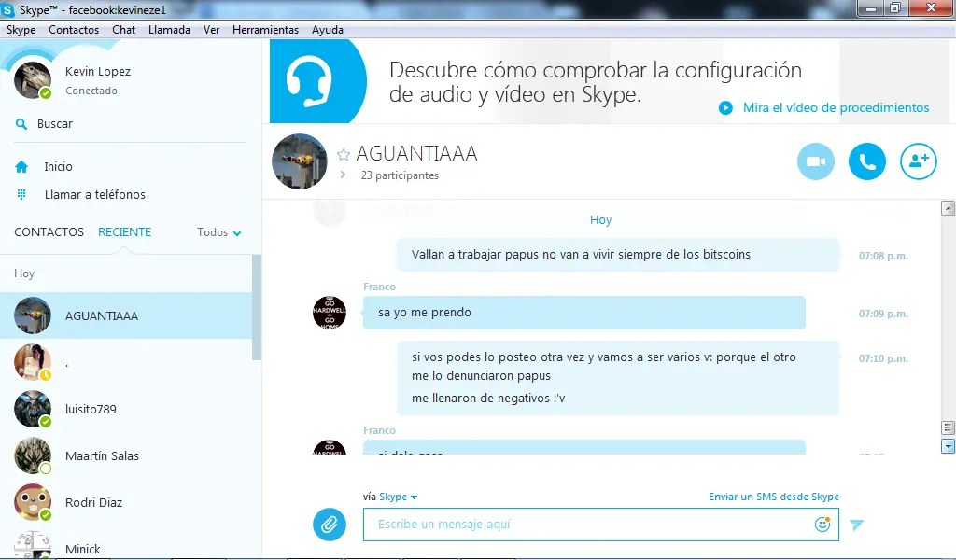Screen dimensions: 956x560
Task: Click Llamar a teléfonos label
Action: click(95, 194)
